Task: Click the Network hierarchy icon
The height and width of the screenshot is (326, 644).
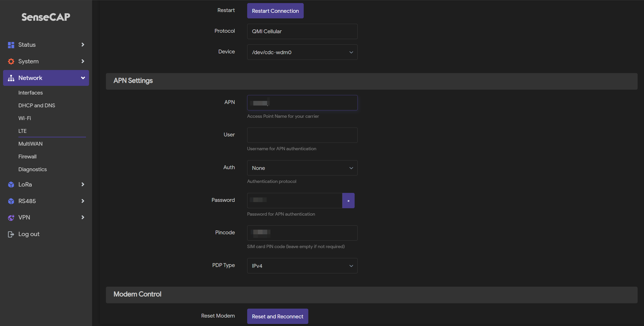Action: [x=11, y=78]
